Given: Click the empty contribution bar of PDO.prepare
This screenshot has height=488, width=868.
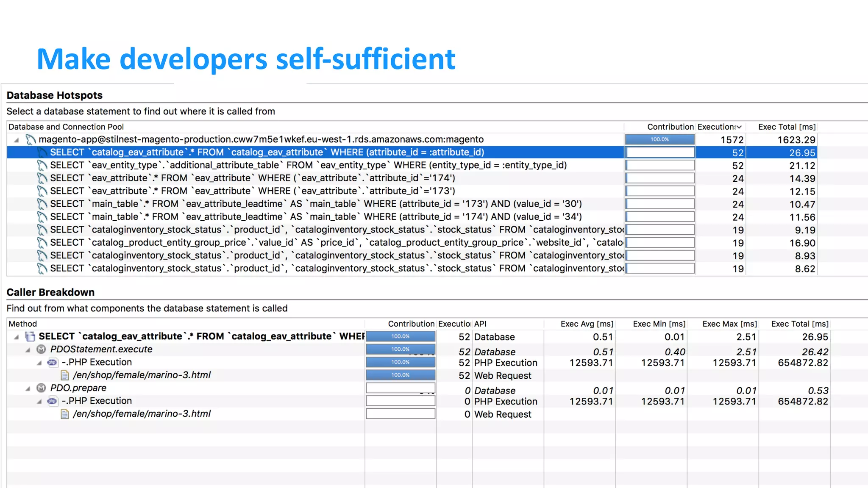Looking at the screenshot, I should coord(401,388).
